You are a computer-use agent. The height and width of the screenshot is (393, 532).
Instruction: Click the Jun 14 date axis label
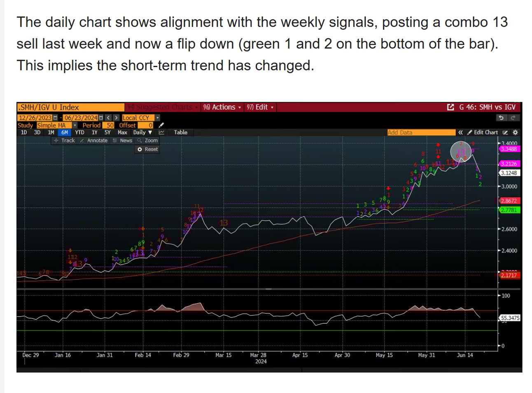coord(465,355)
